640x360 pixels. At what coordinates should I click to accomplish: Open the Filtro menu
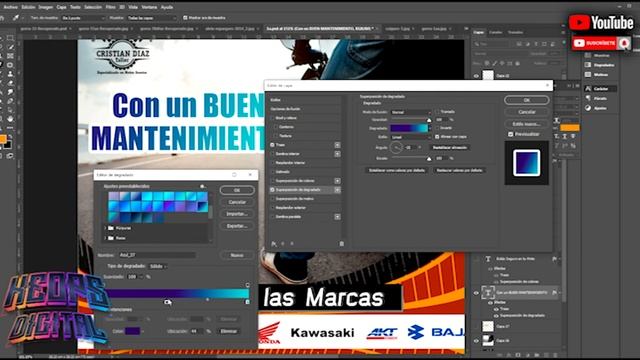tap(111, 7)
